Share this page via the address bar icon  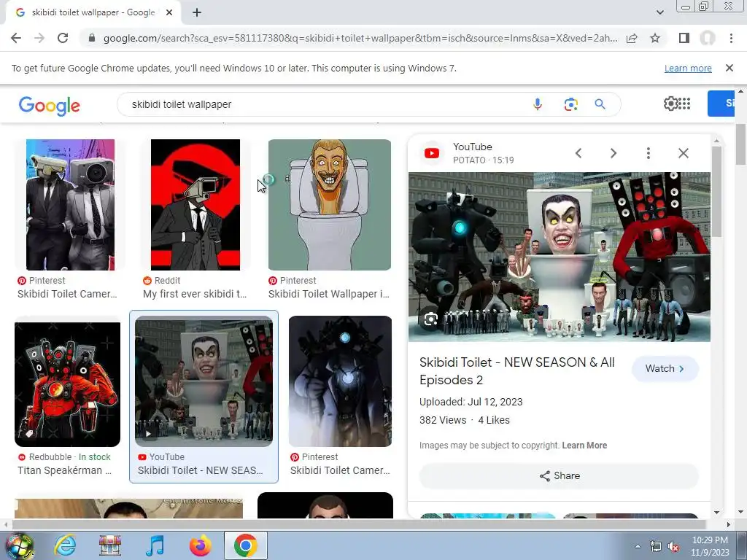pyautogui.click(x=632, y=38)
